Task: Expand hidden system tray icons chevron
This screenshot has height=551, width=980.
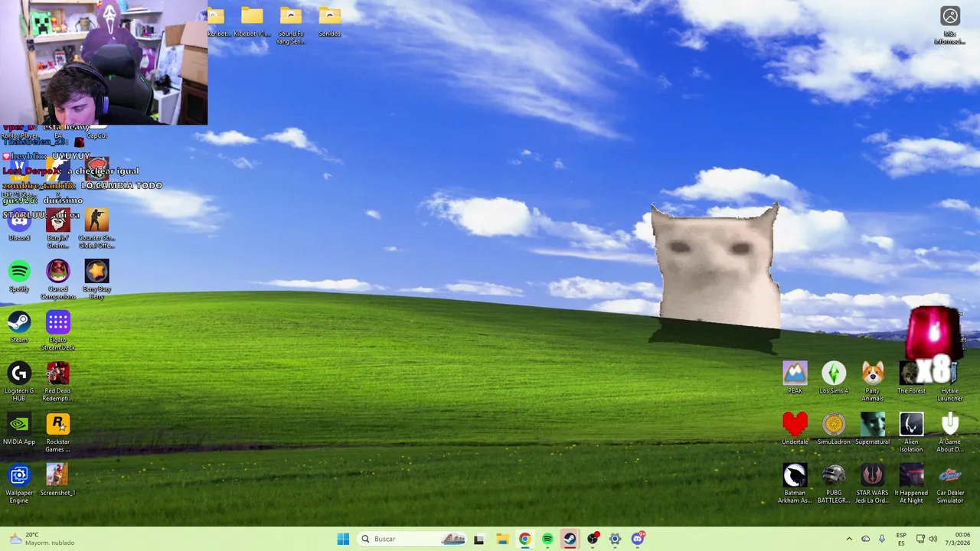Action: [848, 539]
